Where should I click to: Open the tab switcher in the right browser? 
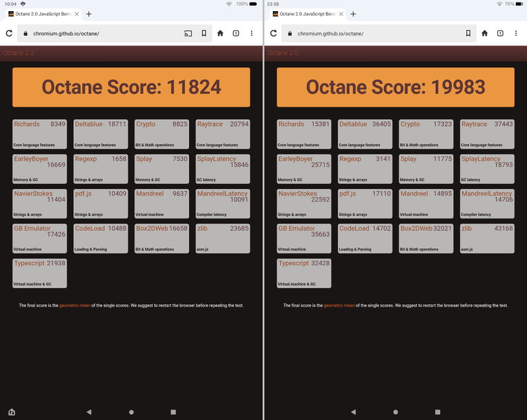tap(501, 33)
